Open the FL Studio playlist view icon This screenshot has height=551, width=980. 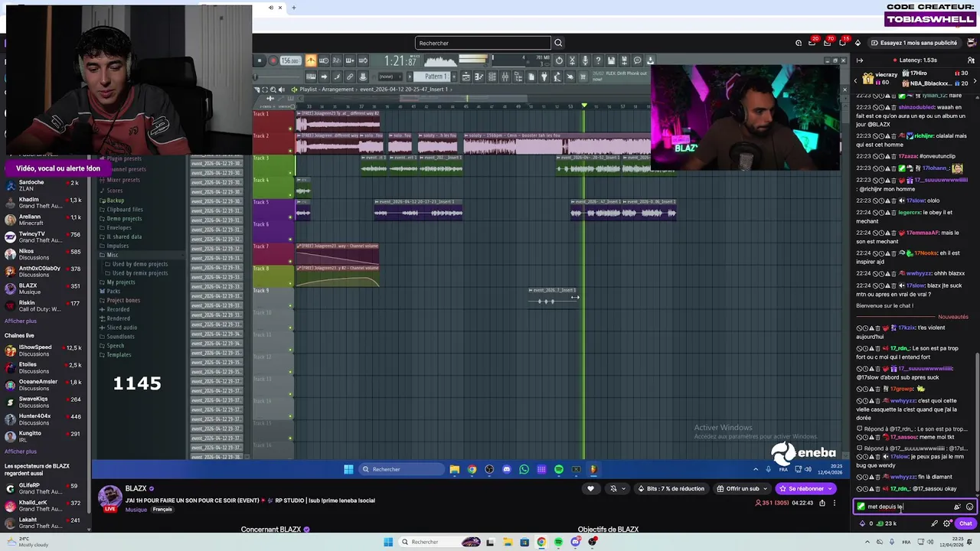[x=466, y=77]
